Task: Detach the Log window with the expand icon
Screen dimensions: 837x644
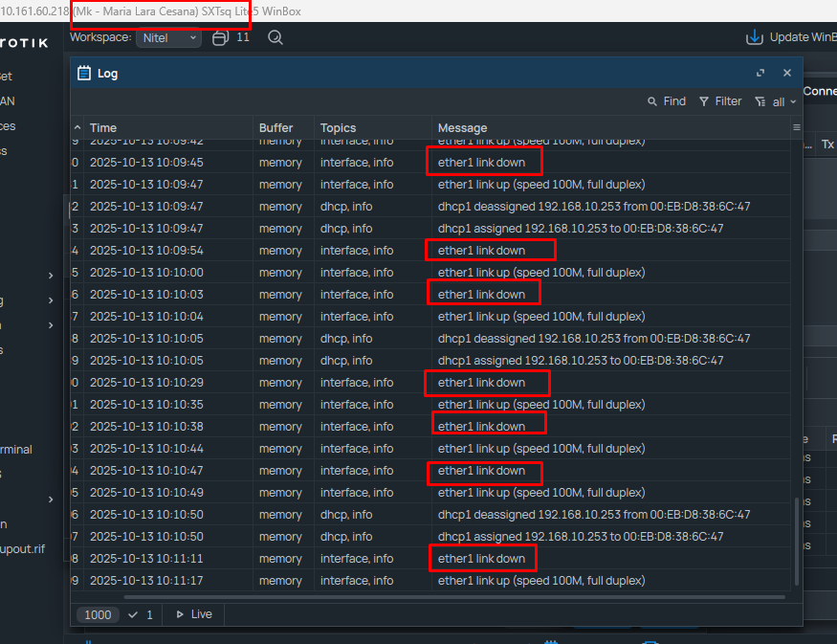Action: 760,73
